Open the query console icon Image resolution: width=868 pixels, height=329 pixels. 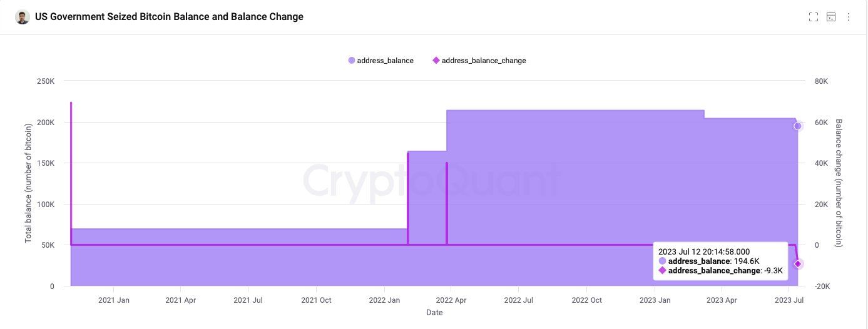point(831,17)
